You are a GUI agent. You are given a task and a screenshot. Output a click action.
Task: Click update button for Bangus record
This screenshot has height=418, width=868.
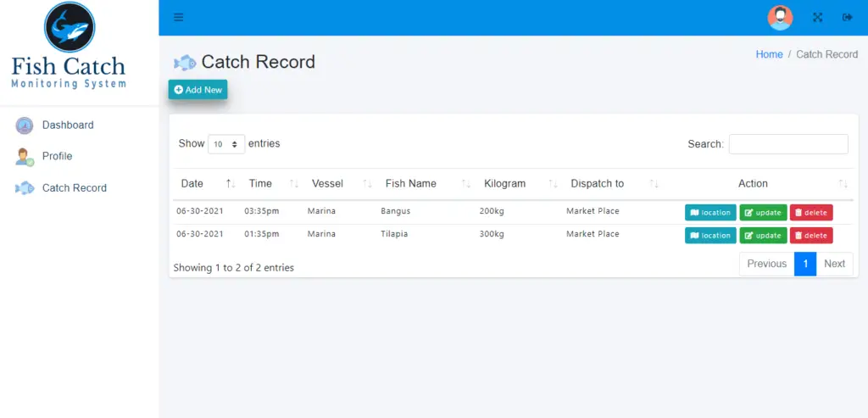point(763,213)
